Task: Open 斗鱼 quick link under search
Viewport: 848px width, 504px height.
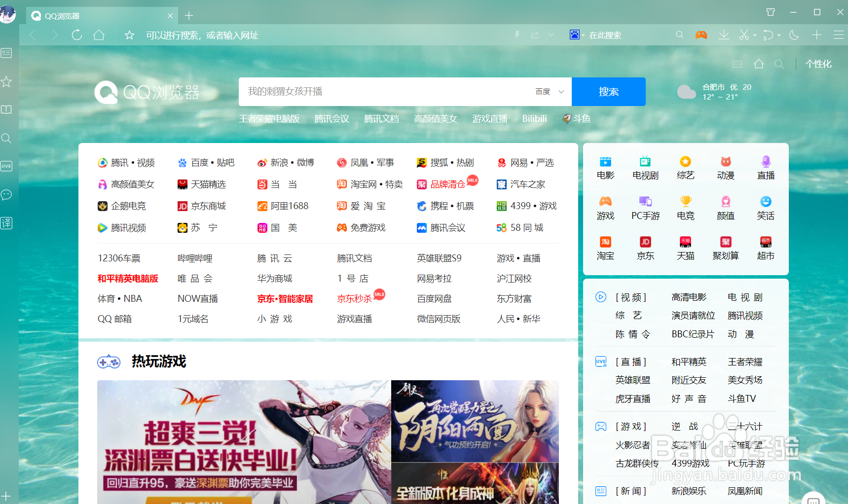Action: click(x=576, y=119)
